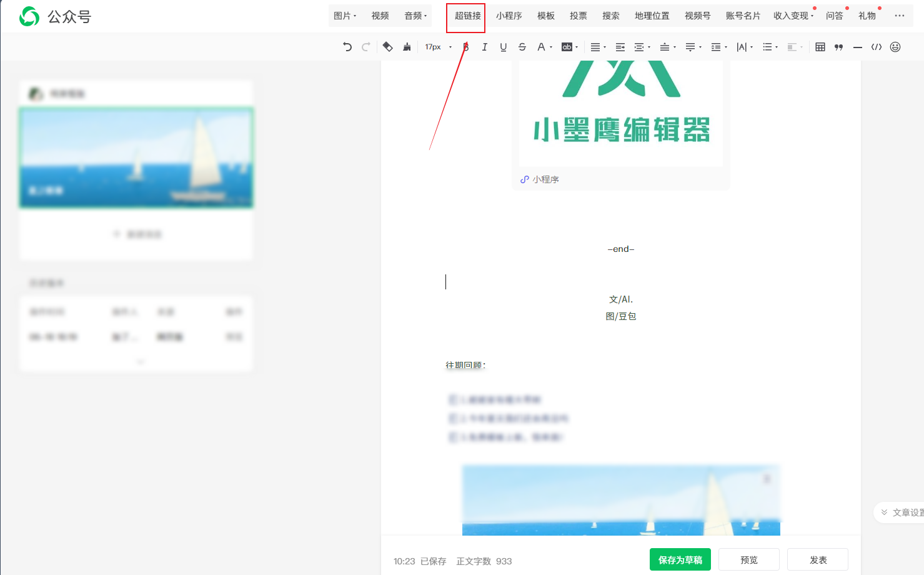Open the 礼物 menu item

point(867,16)
